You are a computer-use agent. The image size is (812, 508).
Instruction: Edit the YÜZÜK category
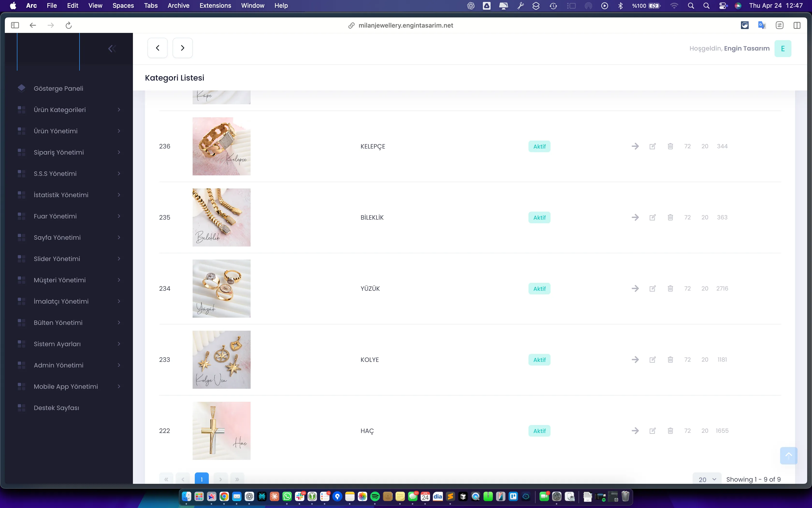click(x=652, y=289)
